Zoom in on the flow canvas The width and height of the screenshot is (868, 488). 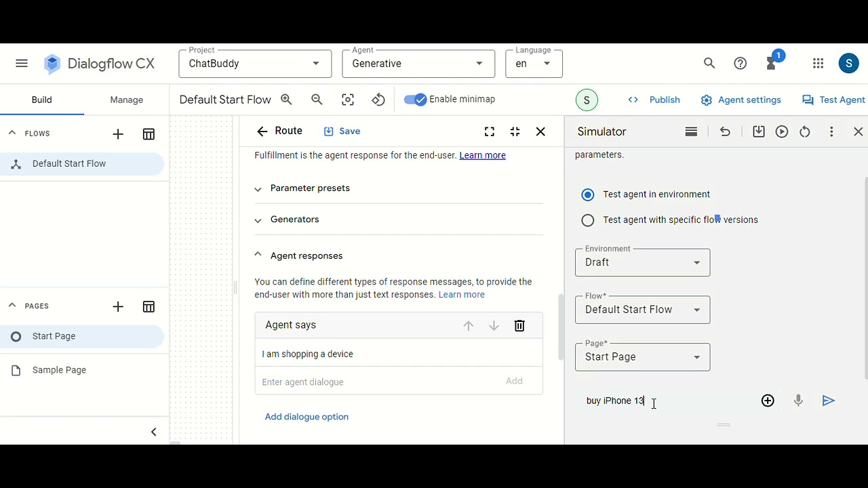pyautogui.click(x=286, y=100)
